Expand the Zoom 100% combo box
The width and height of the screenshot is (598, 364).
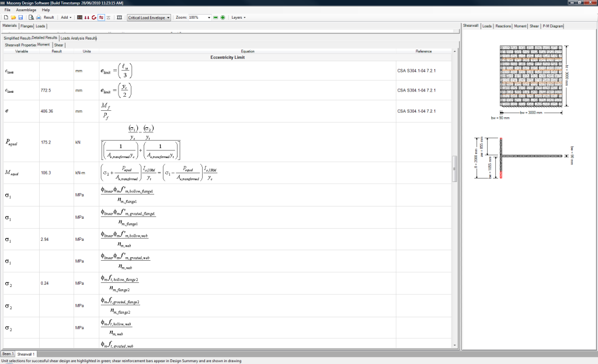tap(209, 17)
